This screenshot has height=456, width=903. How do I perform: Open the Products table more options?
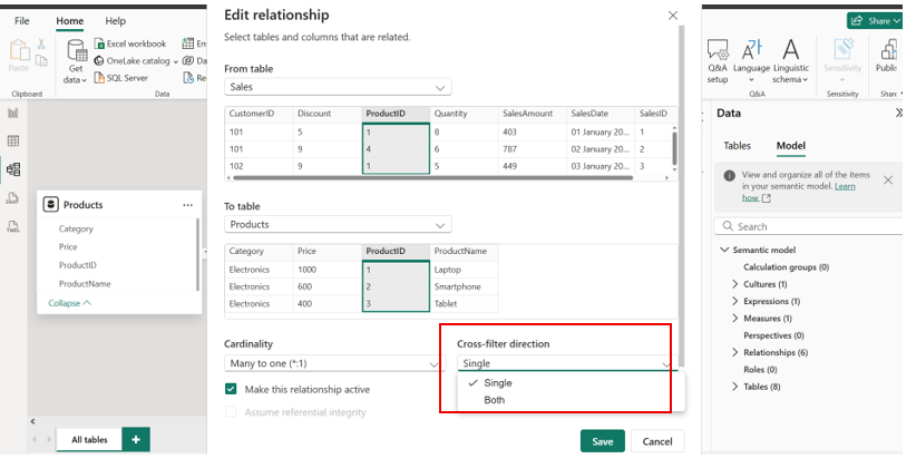(x=187, y=205)
